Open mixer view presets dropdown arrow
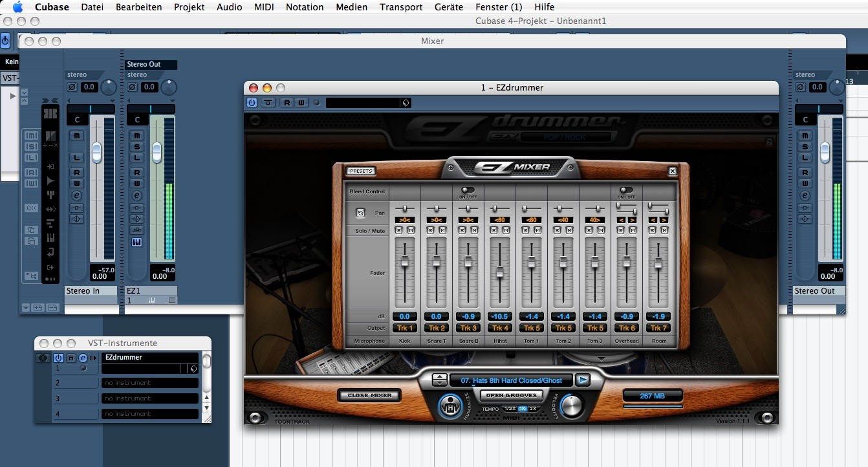This screenshot has width=868, height=467. click(25, 307)
